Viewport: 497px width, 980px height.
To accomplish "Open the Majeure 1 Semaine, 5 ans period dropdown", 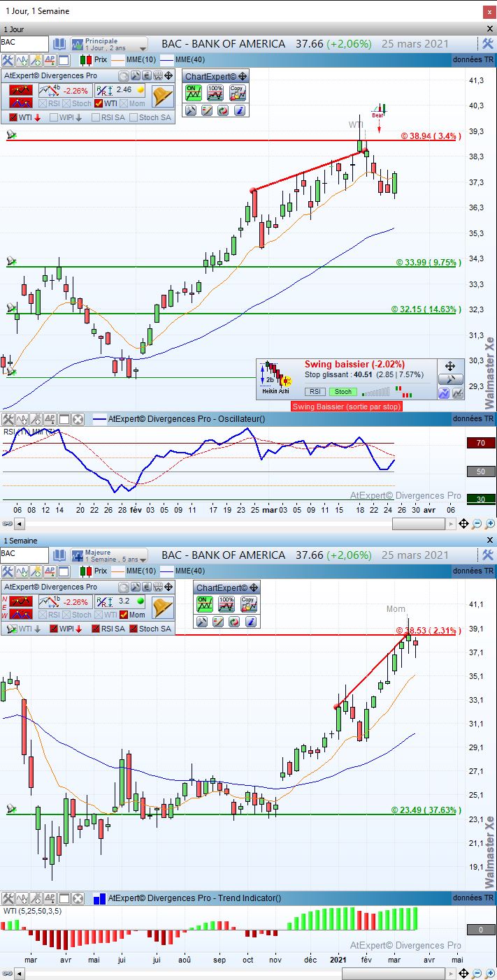I will tap(108, 555).
